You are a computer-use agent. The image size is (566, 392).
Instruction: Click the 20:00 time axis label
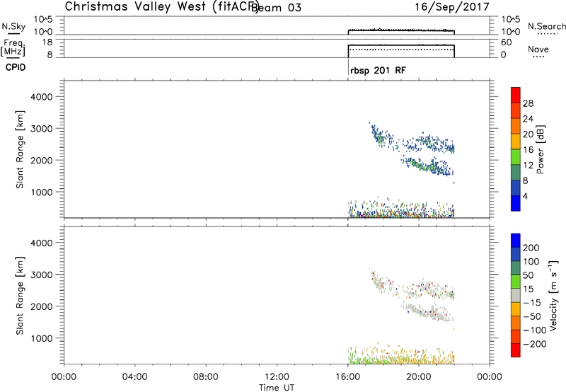419,377
